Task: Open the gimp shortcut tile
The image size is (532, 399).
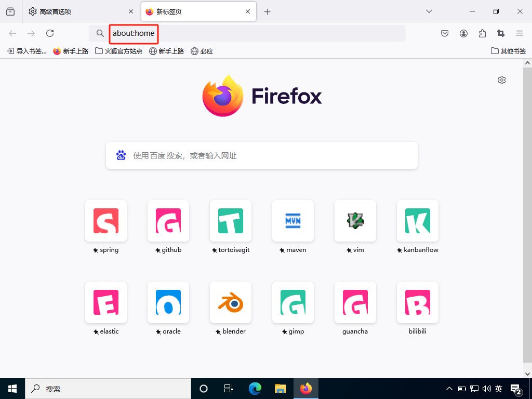Action: click(293, 302)
